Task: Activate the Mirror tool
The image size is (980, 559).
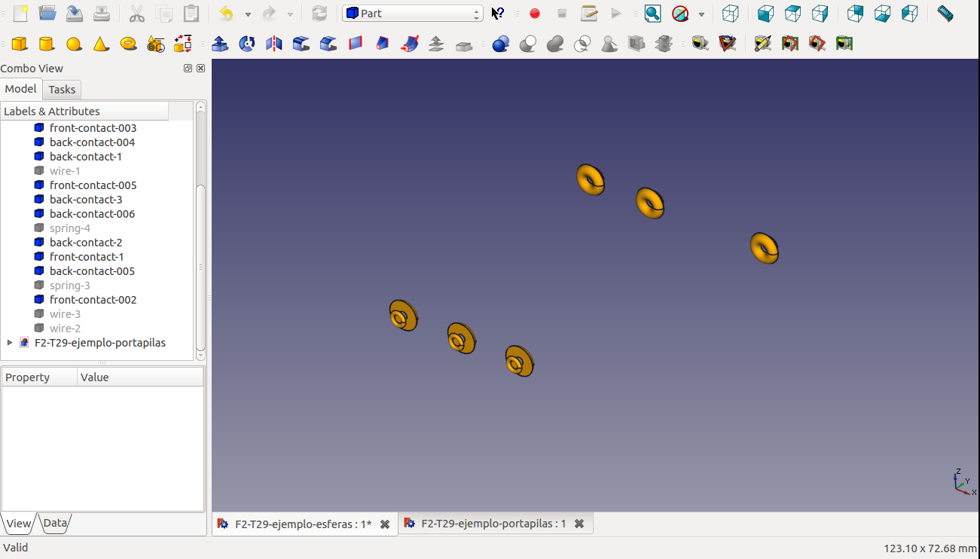Action: pos(274,44)
